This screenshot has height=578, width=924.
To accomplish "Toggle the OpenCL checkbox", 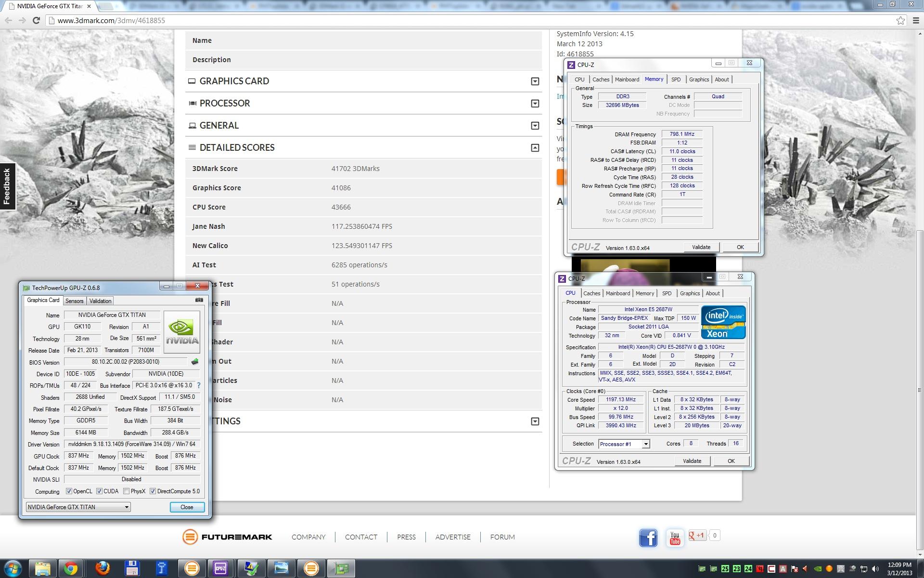I will coord(69,491).
